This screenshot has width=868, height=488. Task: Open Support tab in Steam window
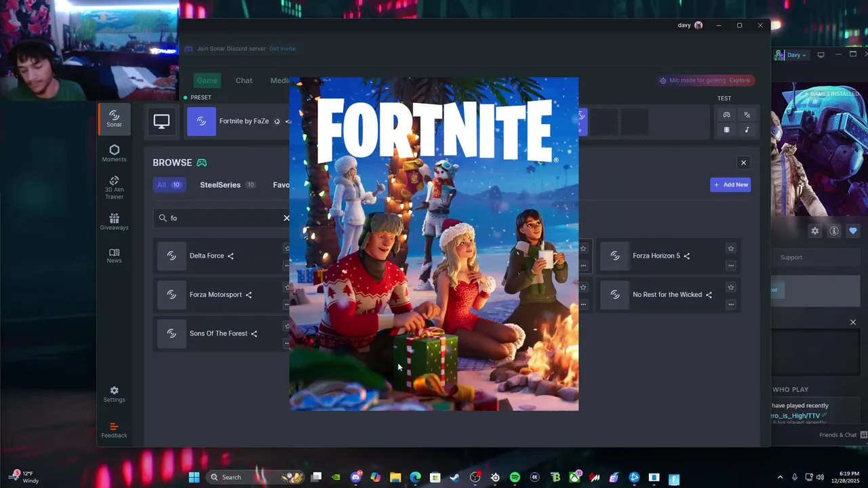point(791,258)
